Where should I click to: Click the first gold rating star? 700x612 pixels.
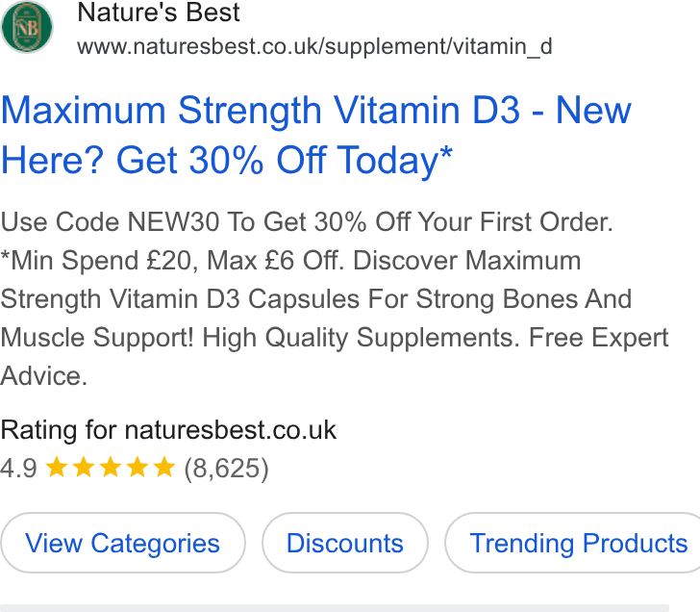click(57, 467)
